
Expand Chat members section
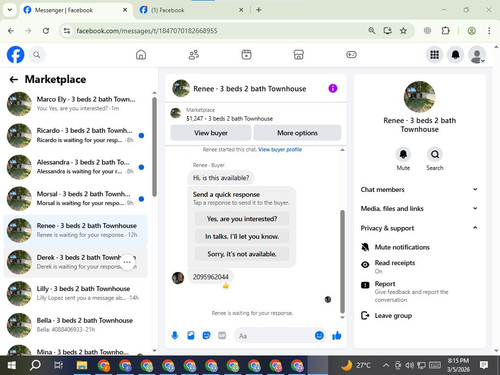419,189
